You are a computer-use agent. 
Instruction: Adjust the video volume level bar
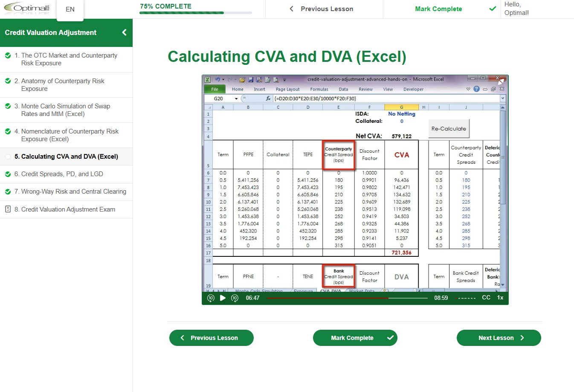pos(465,298)
